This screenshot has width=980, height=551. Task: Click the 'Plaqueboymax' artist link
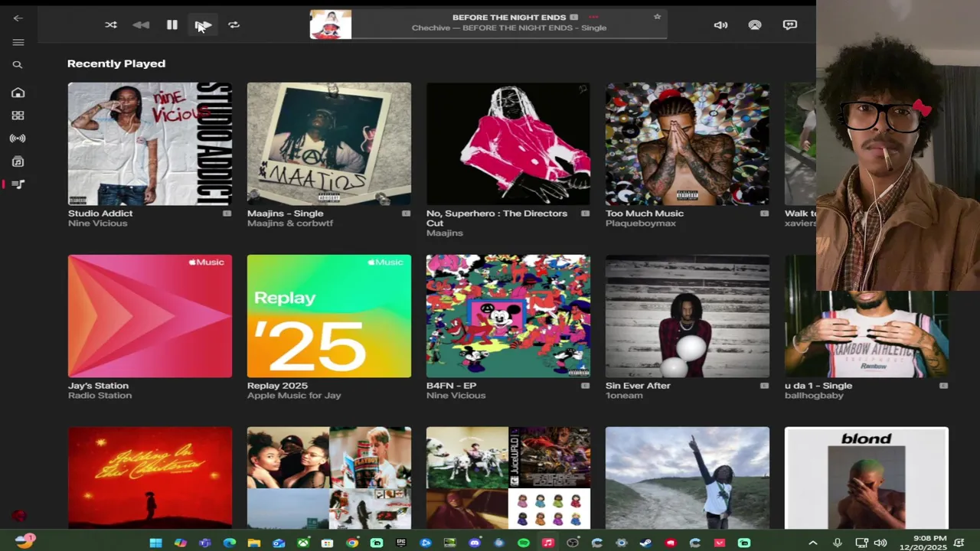(x=641, y=223)
